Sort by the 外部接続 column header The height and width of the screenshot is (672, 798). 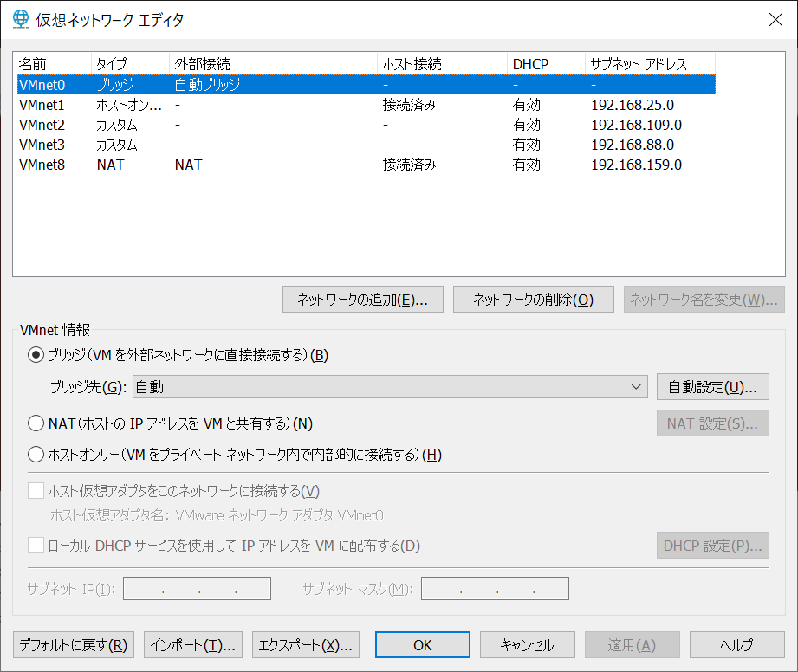[x=273, y=63]
